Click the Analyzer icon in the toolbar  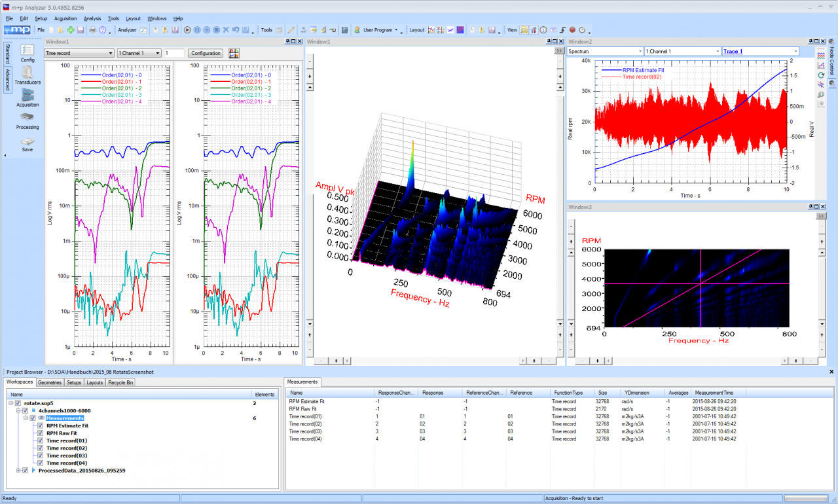[144, 29]
